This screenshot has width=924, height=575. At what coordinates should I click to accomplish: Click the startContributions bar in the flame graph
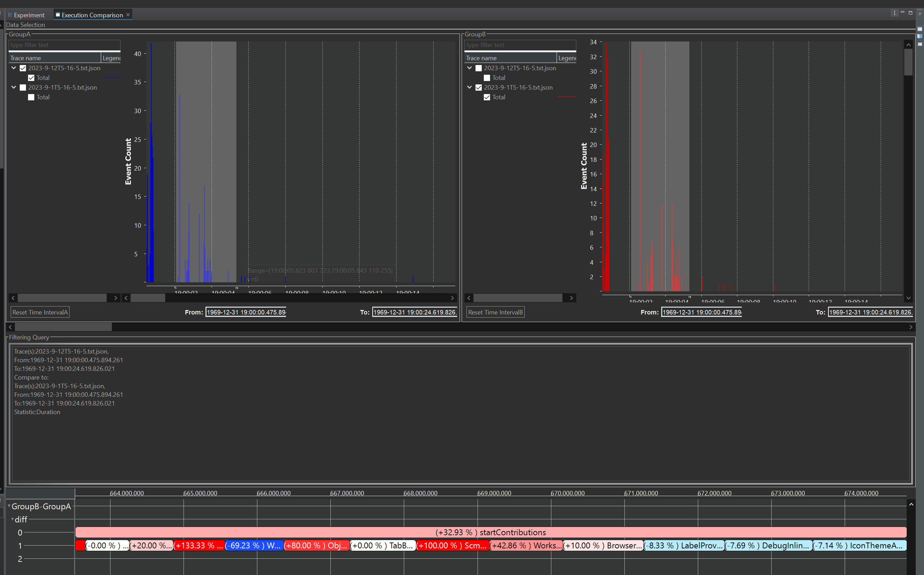[490, 532]
